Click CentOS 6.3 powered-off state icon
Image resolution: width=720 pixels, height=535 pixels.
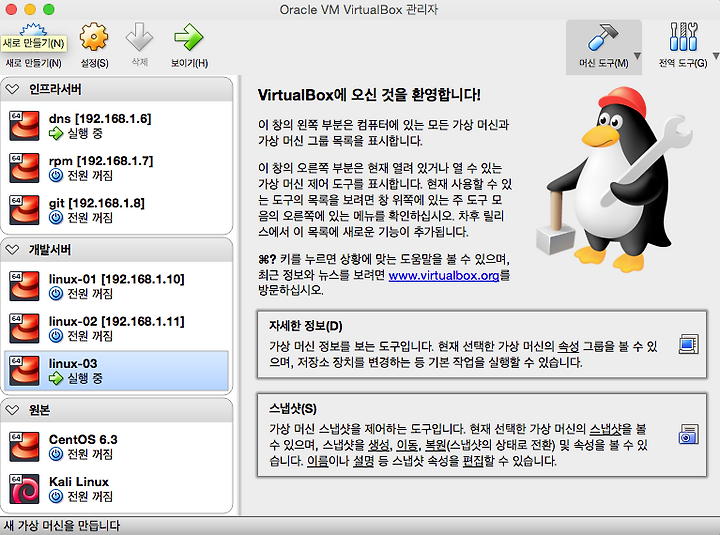coord(56,454)
